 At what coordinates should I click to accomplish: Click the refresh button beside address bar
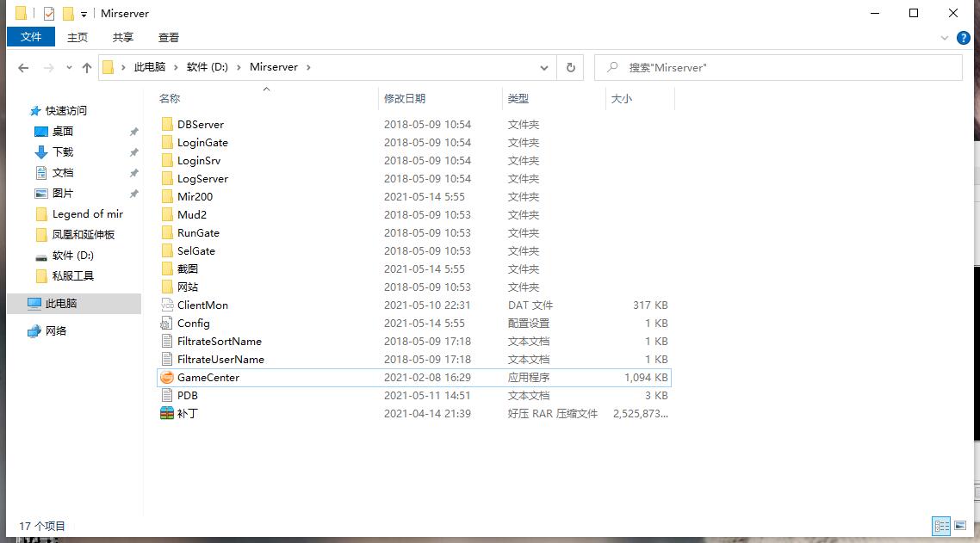click(570, 67)
